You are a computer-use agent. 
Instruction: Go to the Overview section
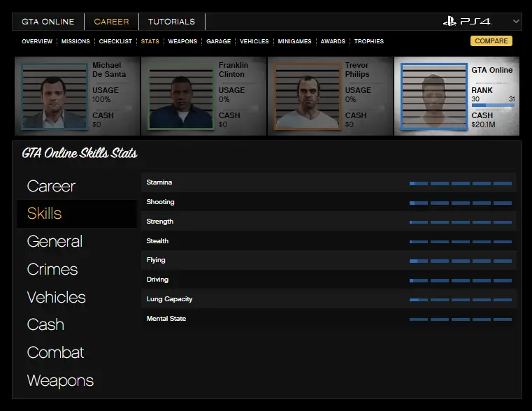click(37, 41)
